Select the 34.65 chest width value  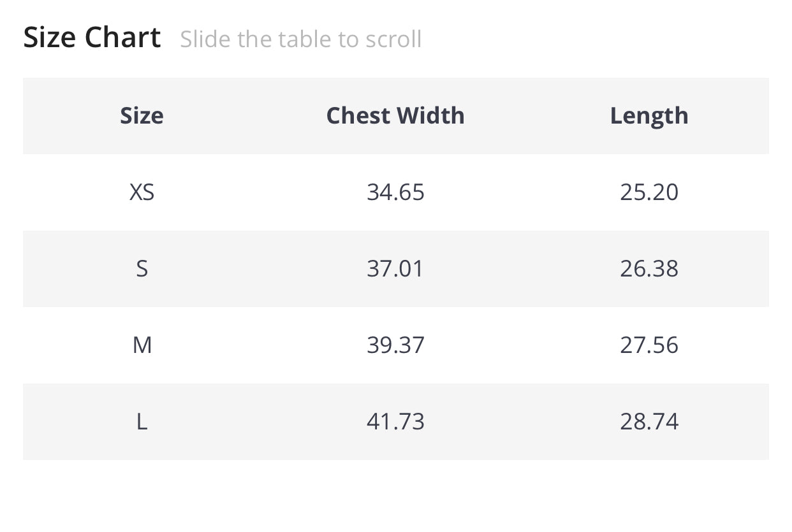point(395,192)
